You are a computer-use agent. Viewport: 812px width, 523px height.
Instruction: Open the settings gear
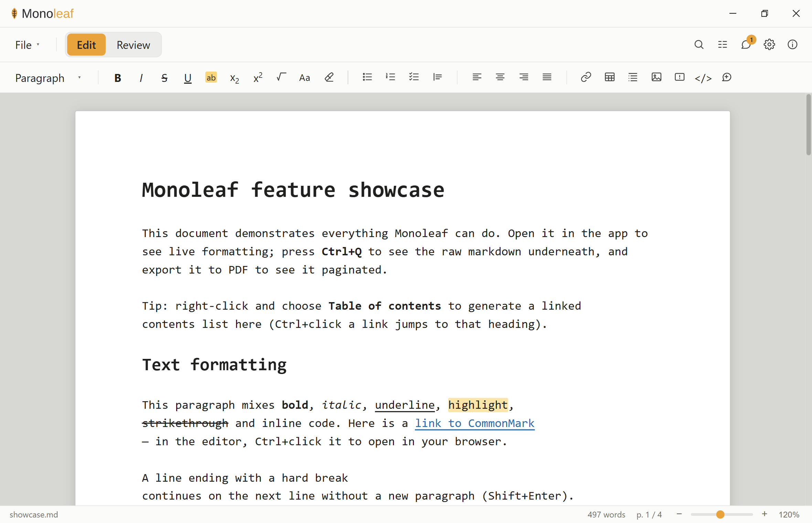click(769, 45)
